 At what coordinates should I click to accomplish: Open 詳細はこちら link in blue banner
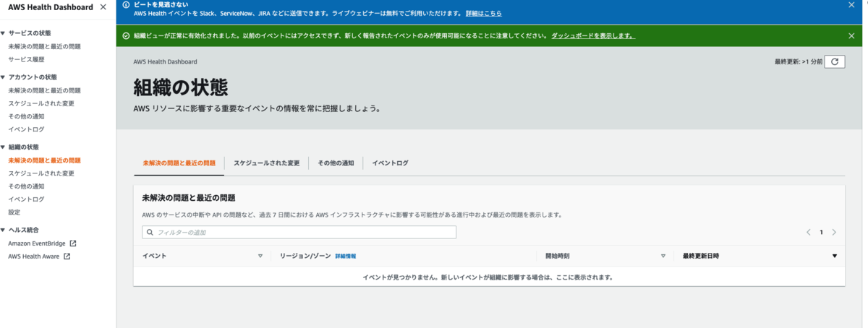(x=484, y=14)
